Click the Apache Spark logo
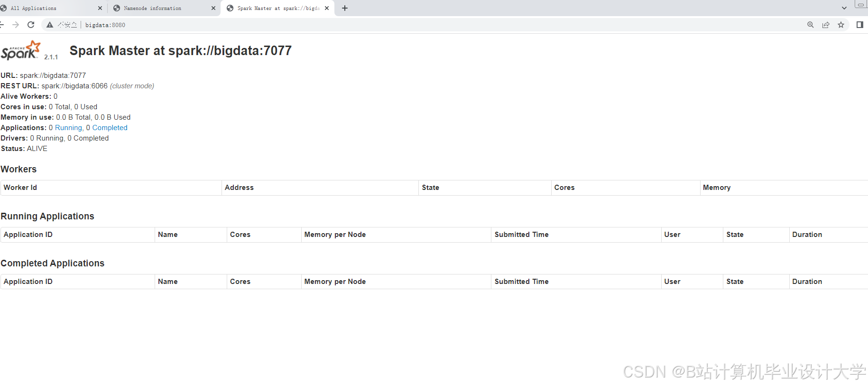 tap(21, 50)
